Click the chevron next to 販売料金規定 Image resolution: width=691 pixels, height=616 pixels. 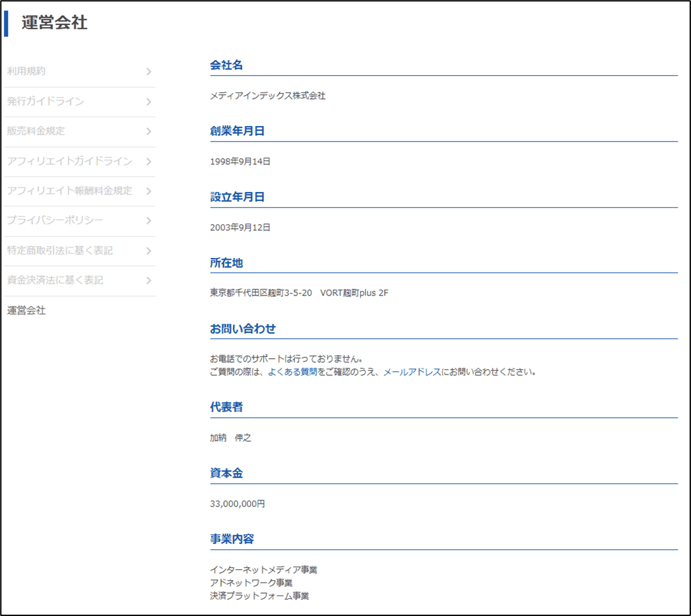point(149,132)
